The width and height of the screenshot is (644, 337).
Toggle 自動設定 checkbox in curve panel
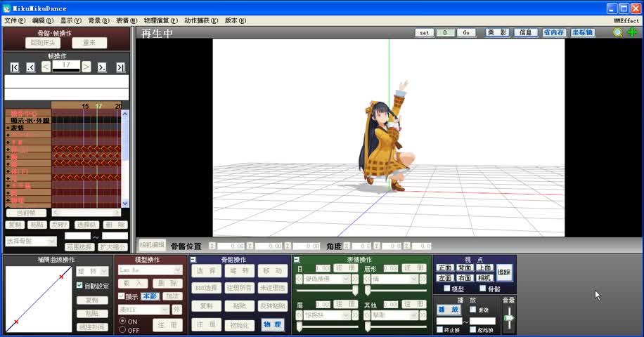[x=79, y=285]
